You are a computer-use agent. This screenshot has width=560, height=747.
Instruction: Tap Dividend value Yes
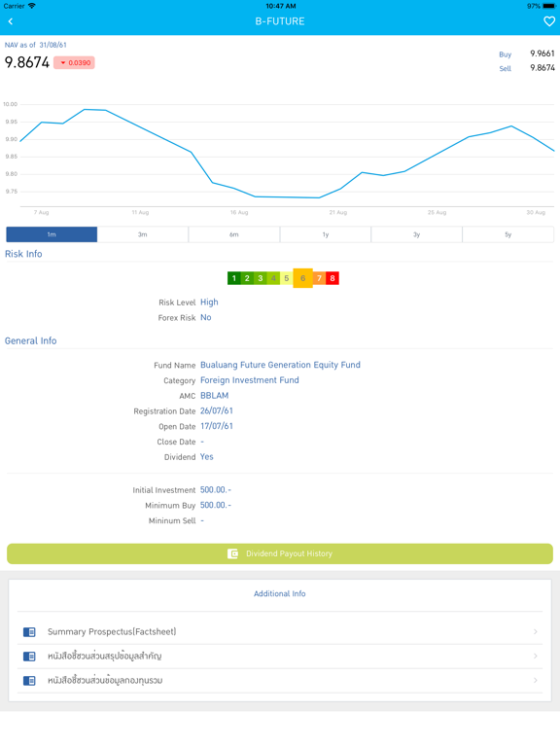point(207,457)
